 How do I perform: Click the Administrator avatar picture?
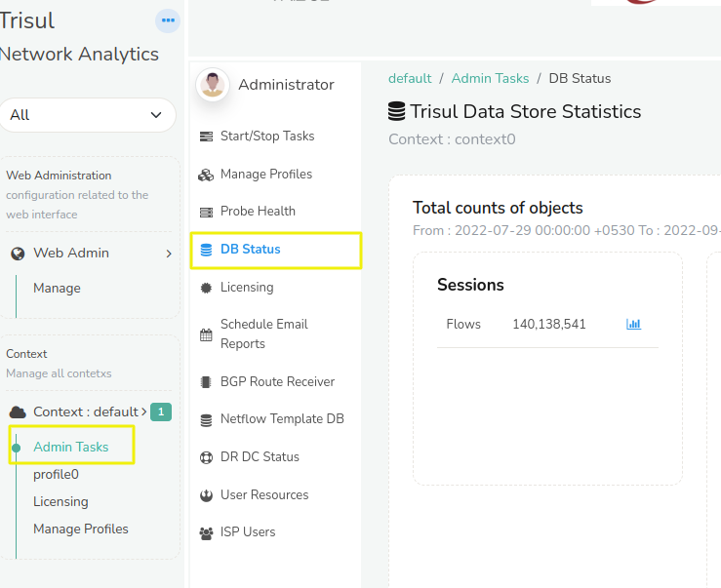coord(213,85)
